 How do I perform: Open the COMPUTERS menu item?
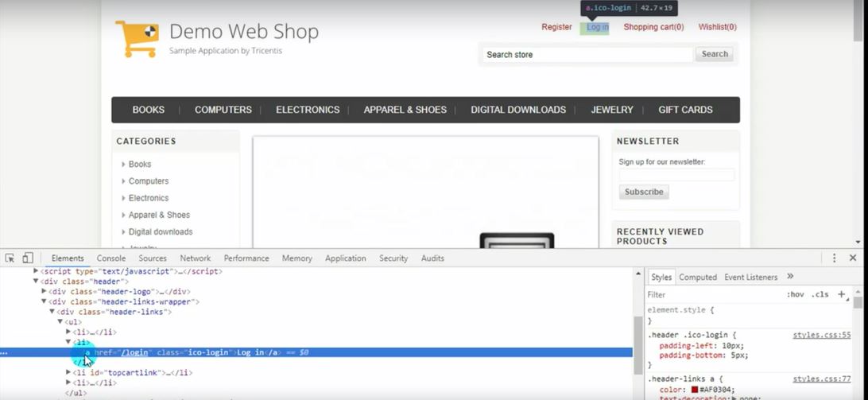223,110
